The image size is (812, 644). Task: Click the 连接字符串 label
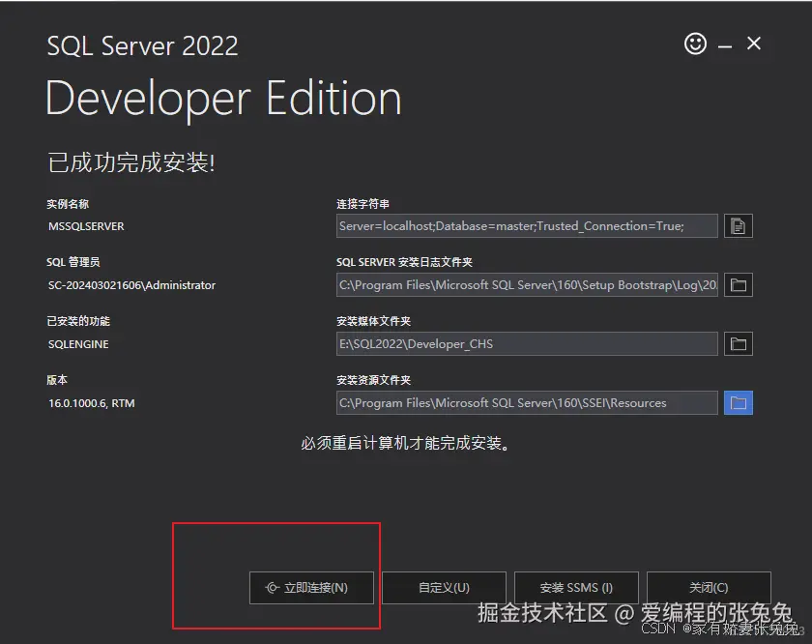[363, 204]
